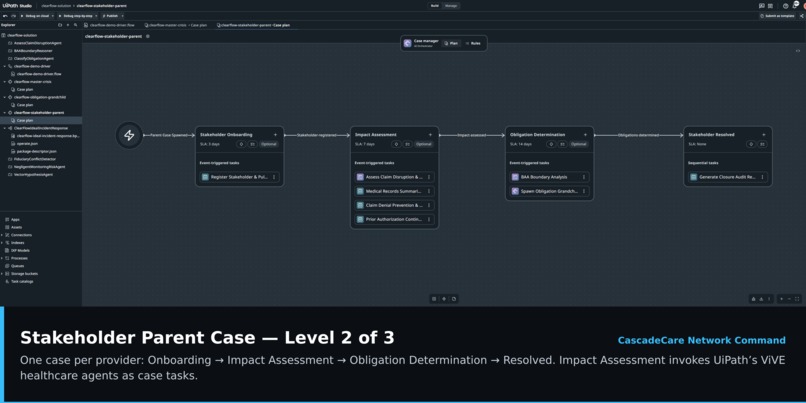The width and height of the screenshot is (806, 403).
Task: Open options for Claim Denial Prevention task
Action: point(429,205)
